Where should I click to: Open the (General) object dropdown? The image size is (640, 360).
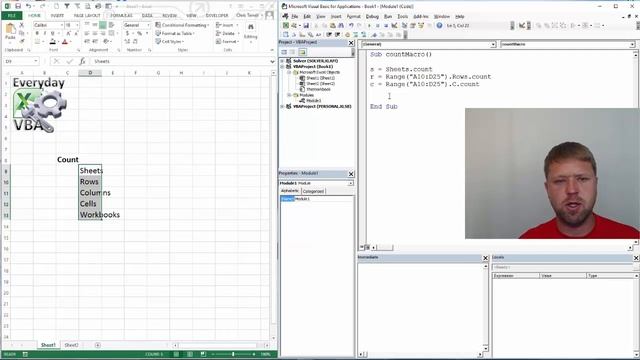pyautogui.click(x=493, y=44)
